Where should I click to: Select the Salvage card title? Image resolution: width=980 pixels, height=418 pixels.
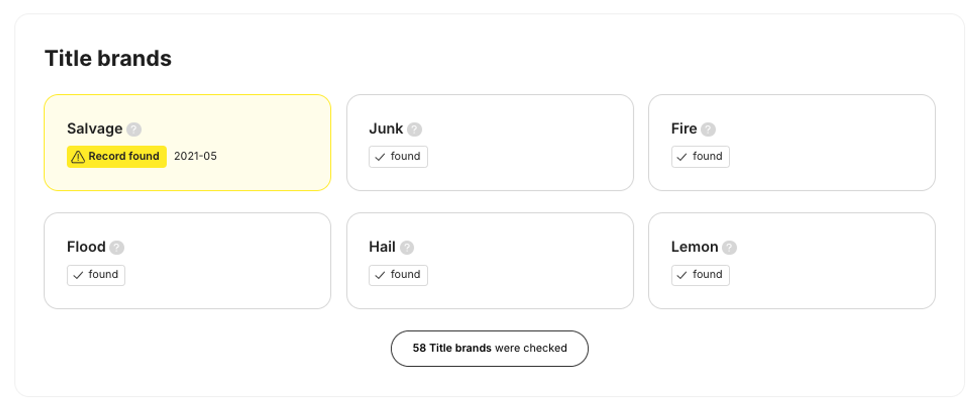[x=95, y=129]
